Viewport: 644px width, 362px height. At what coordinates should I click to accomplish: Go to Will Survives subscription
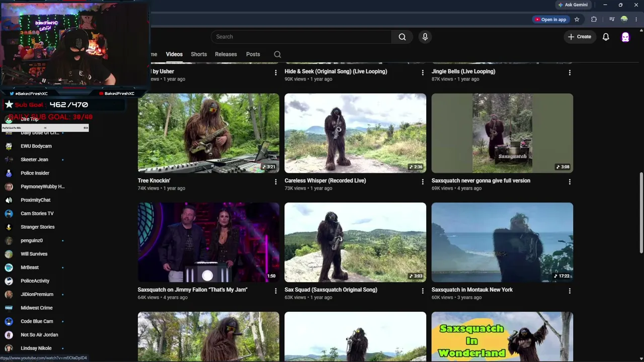pos(34,254)
